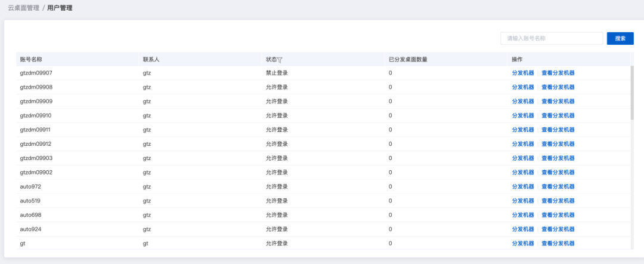Click 分发机器 for gtzdm09909
This screenshot has width=644, height=264.
click(x=523, y=102)
